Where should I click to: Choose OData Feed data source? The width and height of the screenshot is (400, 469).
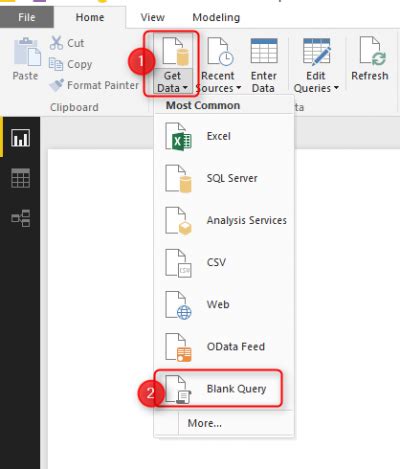(x=224, y=347)
